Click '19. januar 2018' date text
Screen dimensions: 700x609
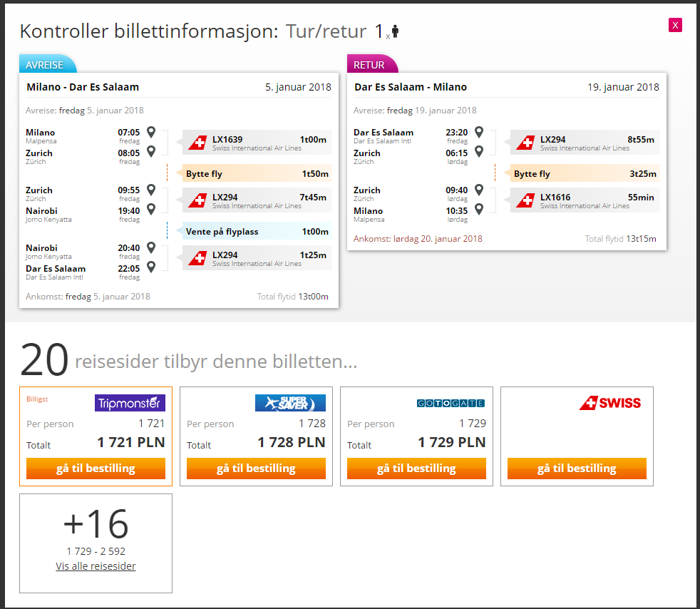(x=623, y=87)
